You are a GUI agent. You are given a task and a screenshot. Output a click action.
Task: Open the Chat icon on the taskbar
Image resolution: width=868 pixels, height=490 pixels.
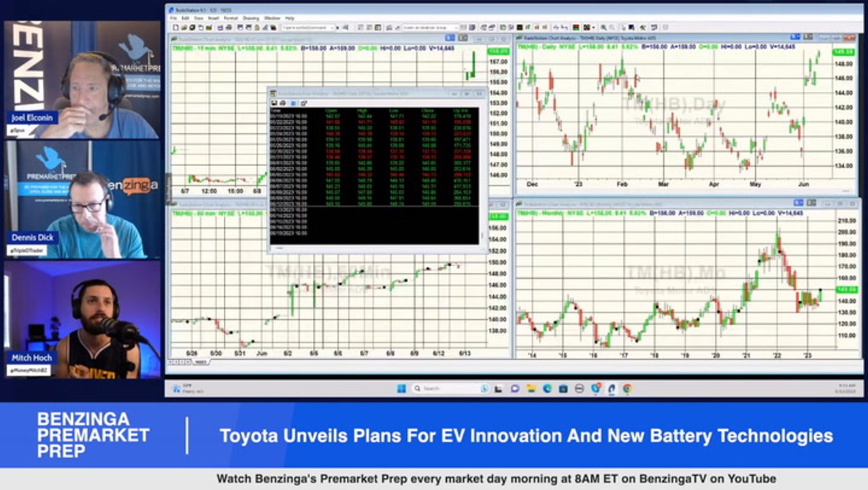[x=515, y=389]
